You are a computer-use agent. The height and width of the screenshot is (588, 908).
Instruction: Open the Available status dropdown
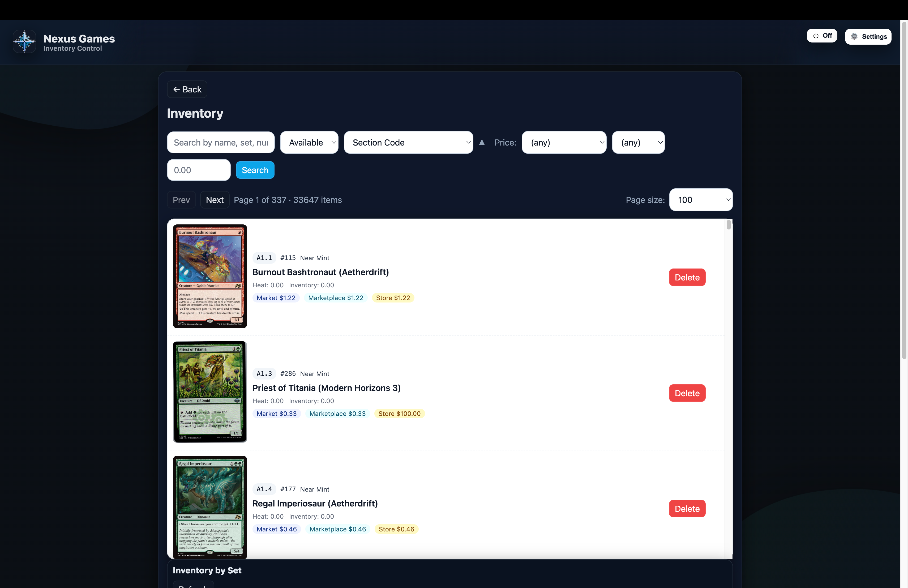309,142
